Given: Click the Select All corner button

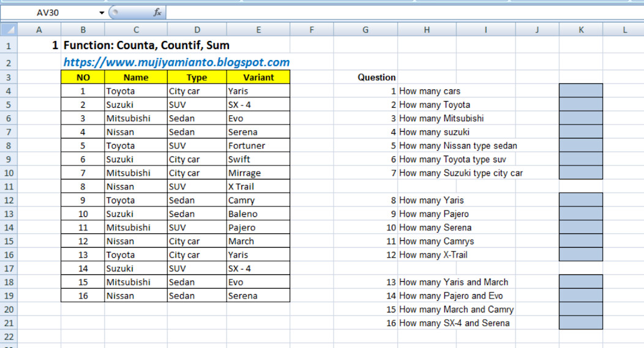Looking at the screenshot, I should [x=9, y=29].
